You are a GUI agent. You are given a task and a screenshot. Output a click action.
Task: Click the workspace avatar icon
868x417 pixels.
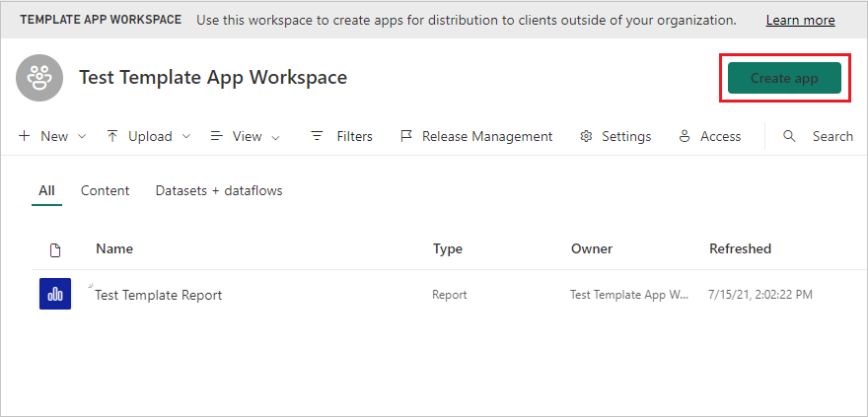[x=41, y=77]
